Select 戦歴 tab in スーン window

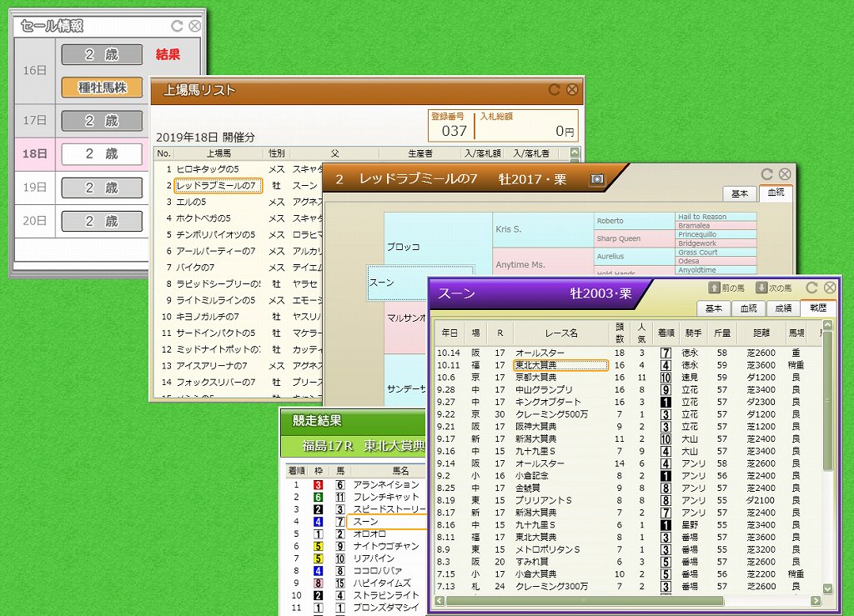[x=818, y=308]
